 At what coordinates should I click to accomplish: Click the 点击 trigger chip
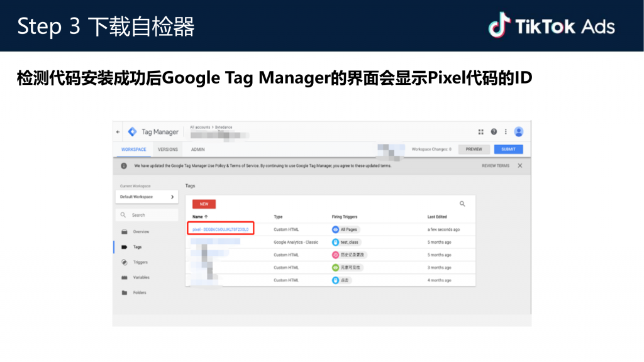pos(341,280)
